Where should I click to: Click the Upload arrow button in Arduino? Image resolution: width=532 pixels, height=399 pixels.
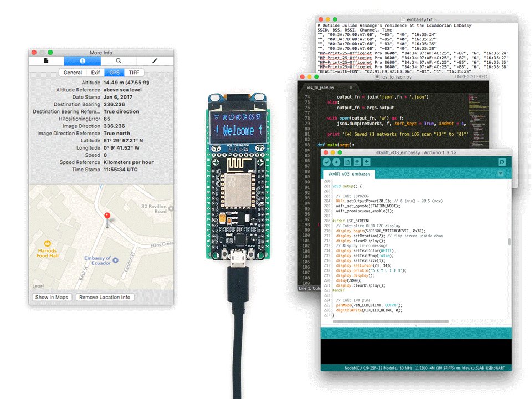(336, 162)
